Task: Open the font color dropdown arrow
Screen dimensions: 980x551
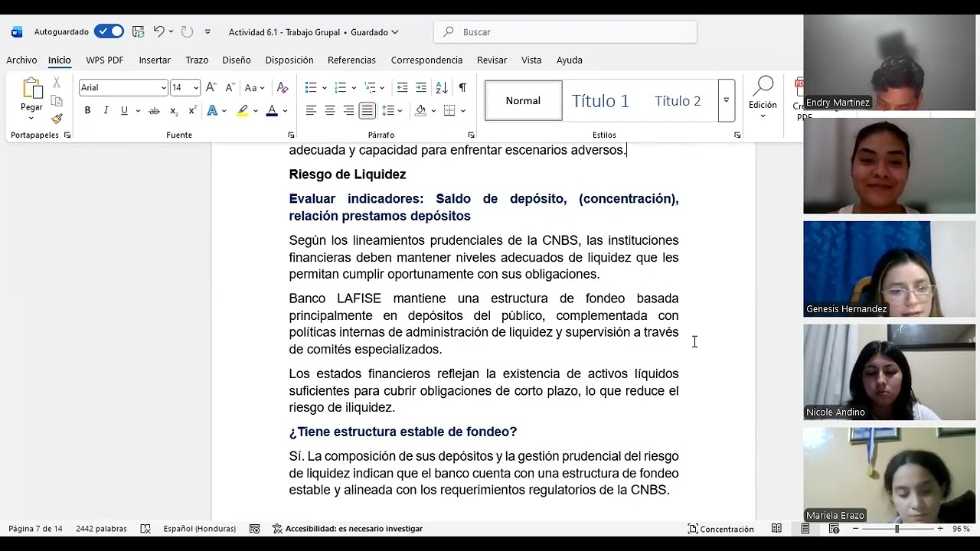Action: coord(285,111)
